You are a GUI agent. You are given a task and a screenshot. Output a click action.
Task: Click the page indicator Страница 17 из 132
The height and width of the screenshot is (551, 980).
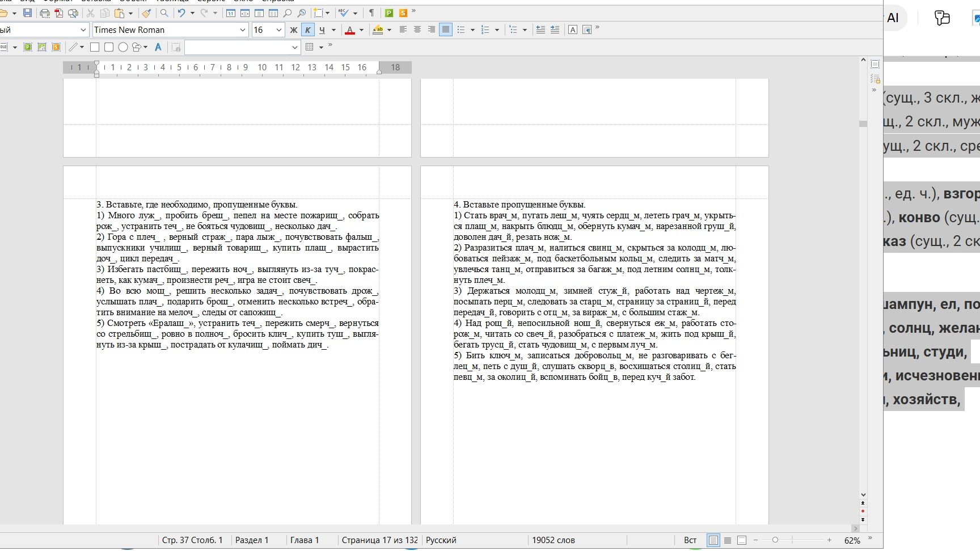pos(379,540)
